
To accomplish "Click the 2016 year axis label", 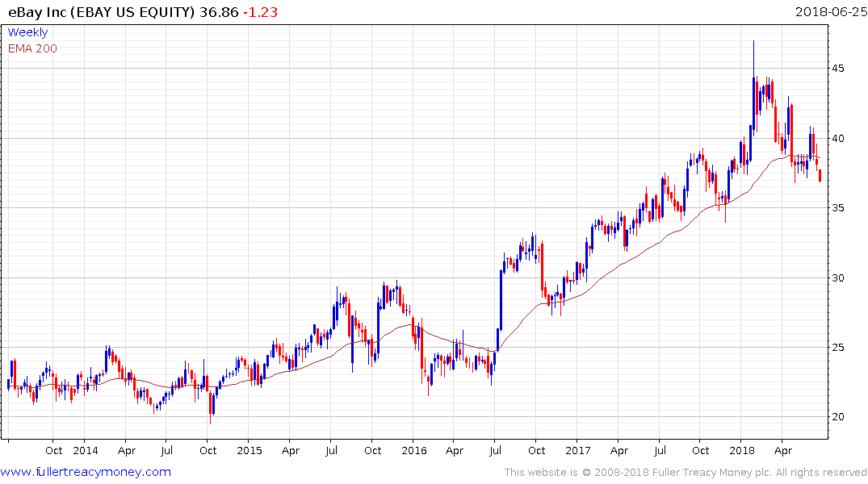I will 414,450.
